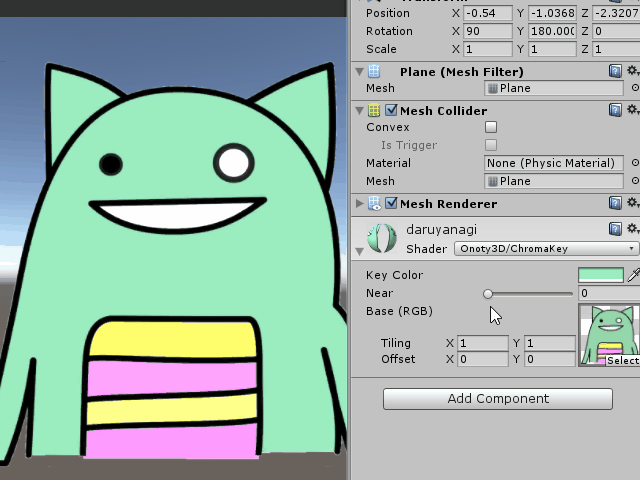Viewport: 640px width, 480px height.
Task: Click the Base (RGB) label
Action: (399, 311)
